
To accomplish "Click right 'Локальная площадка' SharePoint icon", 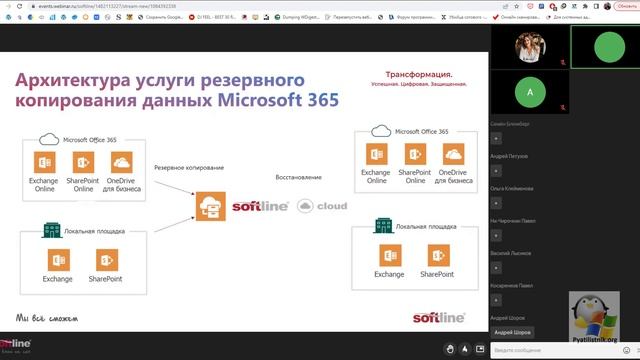I will (438, 256).
